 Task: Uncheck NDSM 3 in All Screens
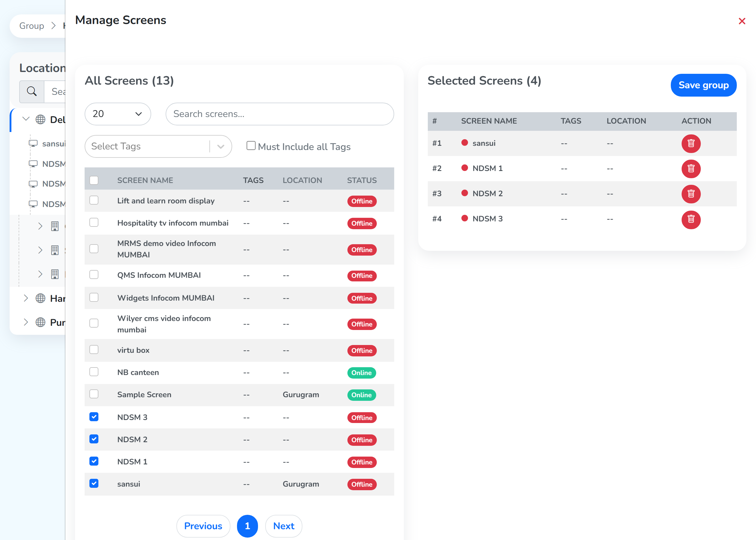(x=94, y=417)
